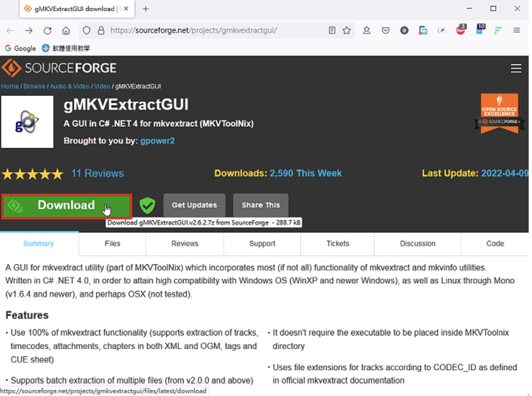
Task: Switch to the Reviews tab
Action: click(185, 244)
